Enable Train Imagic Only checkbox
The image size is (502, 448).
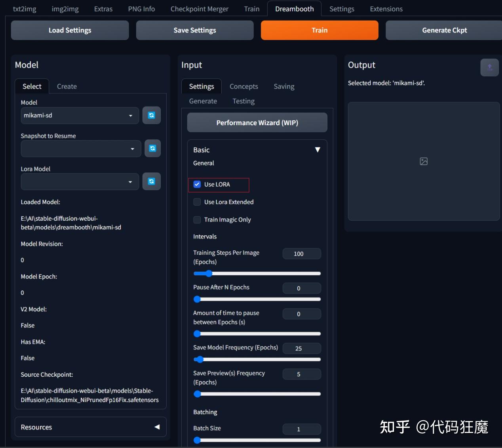click(197, 219)
